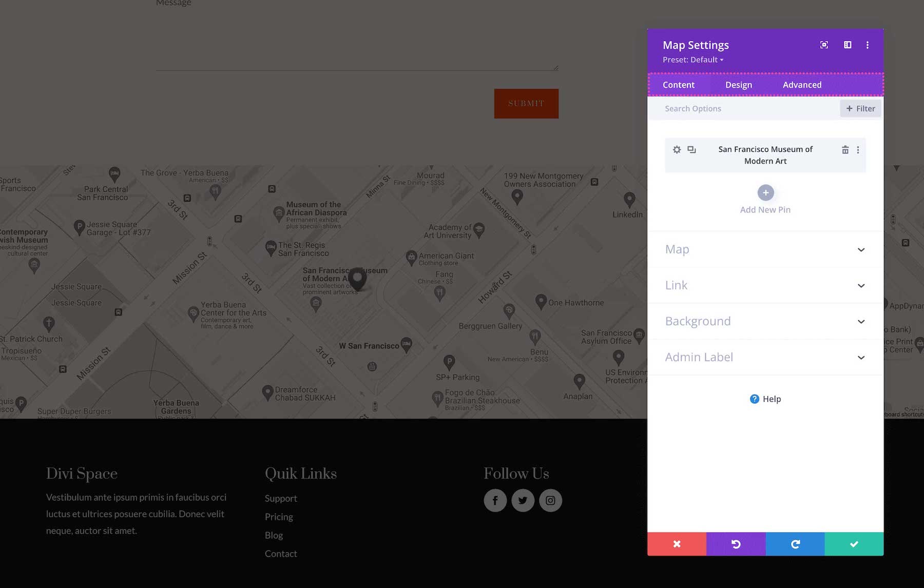This screenshot has height=588, width=924.
Task: Open the Pricing link in Quik Links
Action: [x=279, y=517]
